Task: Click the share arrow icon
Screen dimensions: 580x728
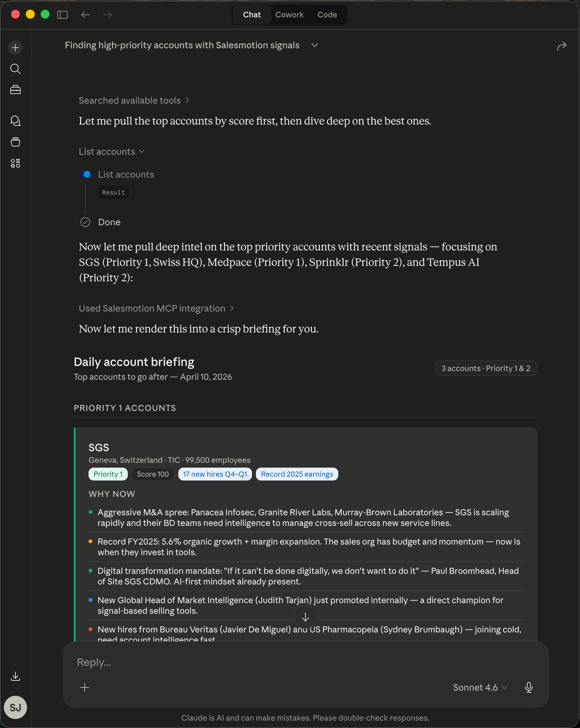Action: click(x=561, y=46)
